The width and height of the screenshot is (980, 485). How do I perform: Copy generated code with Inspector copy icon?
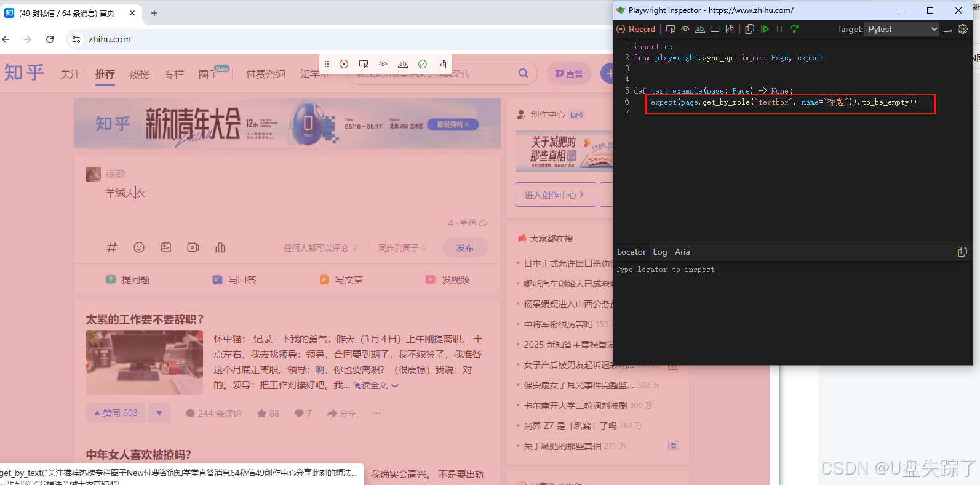tap(749, 29)
